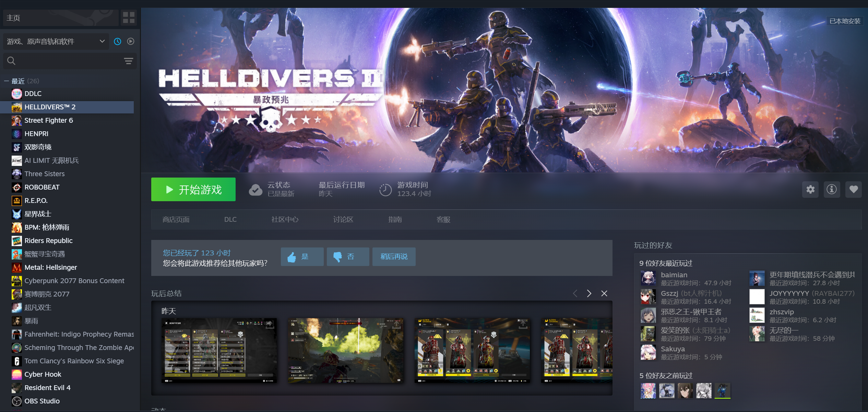This screenshot has height=412, width=868.
Task: Open first stats screenshot thumbnail
Action: pyautogui.click(x=219, y=351)
